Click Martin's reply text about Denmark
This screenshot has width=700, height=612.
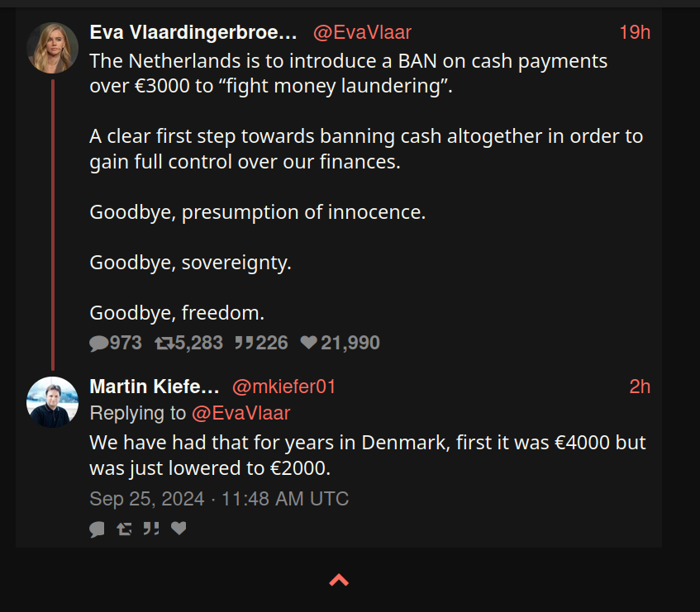click(x=367, y=455)
